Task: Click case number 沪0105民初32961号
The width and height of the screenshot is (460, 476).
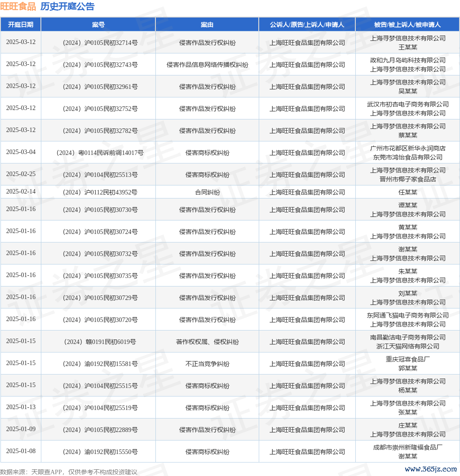Action: click(x=100, y=87)
